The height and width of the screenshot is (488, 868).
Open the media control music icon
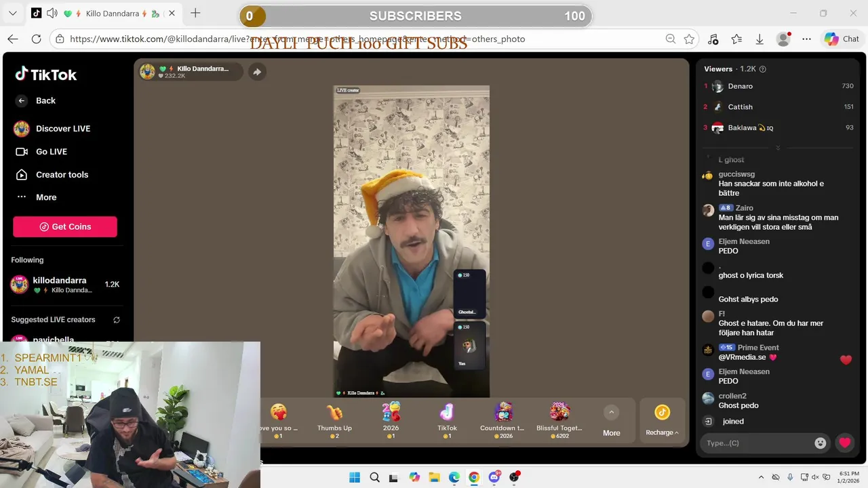(713, 39)
